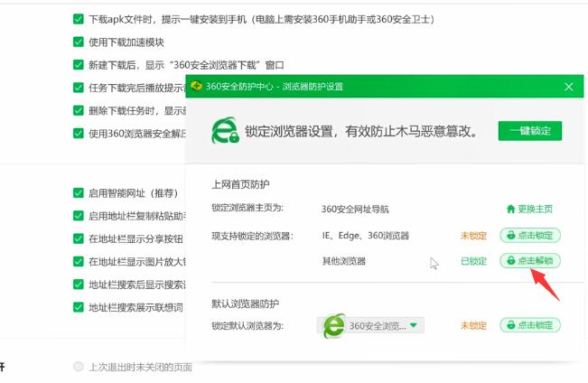
Task: Click the 默认浏览器防护 heading
Action: pos(246,304)
